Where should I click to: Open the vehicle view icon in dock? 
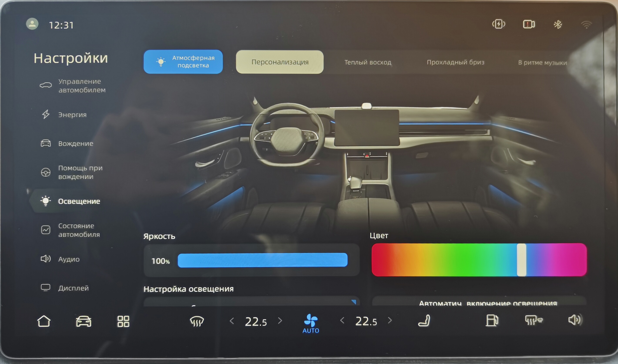[x=84, y=321]
